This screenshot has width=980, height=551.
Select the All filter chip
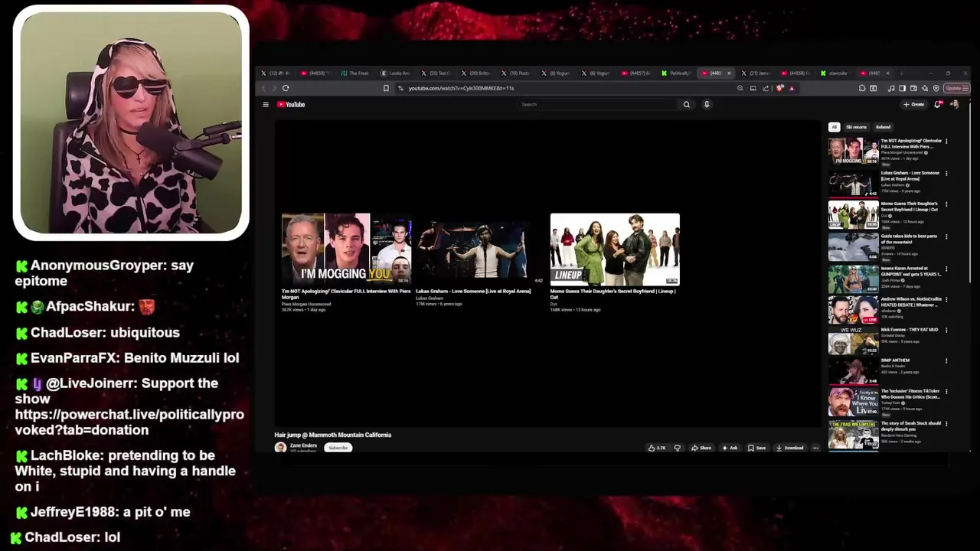point(834,127)
